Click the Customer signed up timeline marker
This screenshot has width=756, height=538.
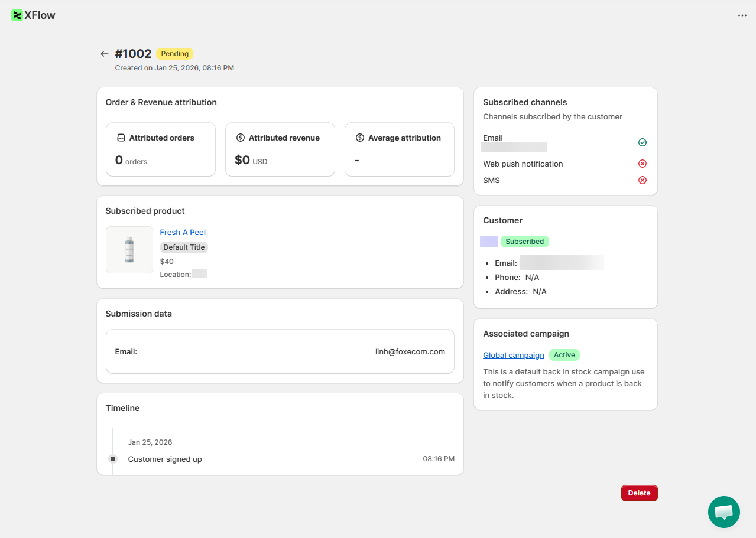point(113,459)
